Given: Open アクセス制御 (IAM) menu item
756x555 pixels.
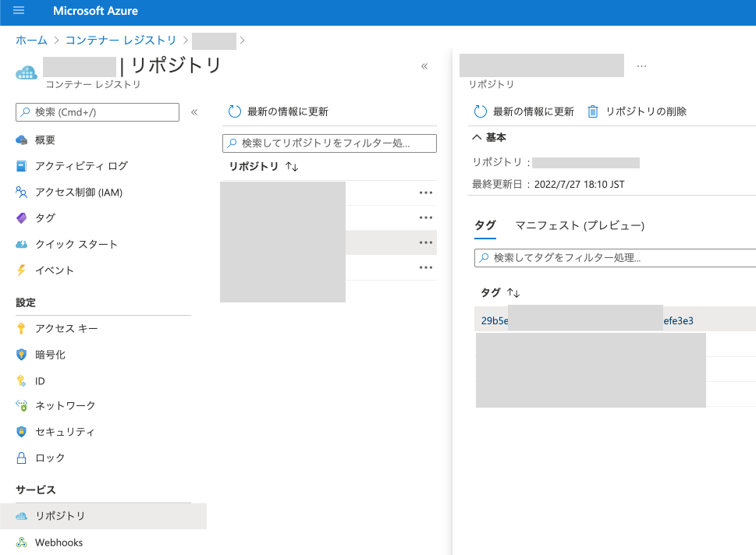Looking at the screenshot, I should point(79,193).
